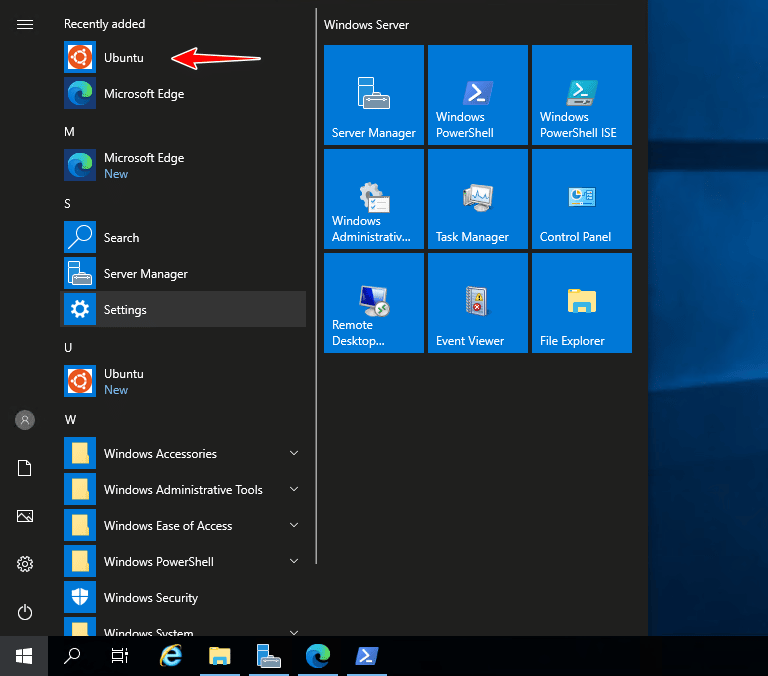Viewport: 768px width, 676px height.
Task: Open the Windows PowerShell tile
Action: pyautogui.click(x=478, y=95)
